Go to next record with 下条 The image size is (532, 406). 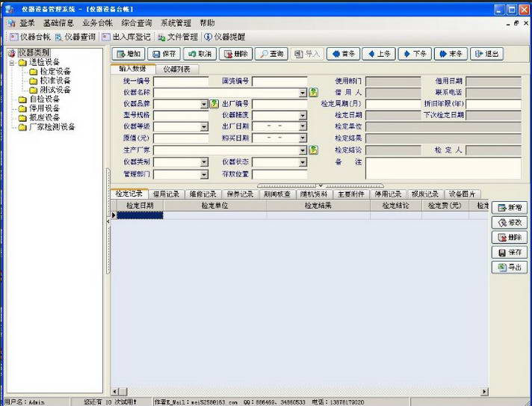414,54
